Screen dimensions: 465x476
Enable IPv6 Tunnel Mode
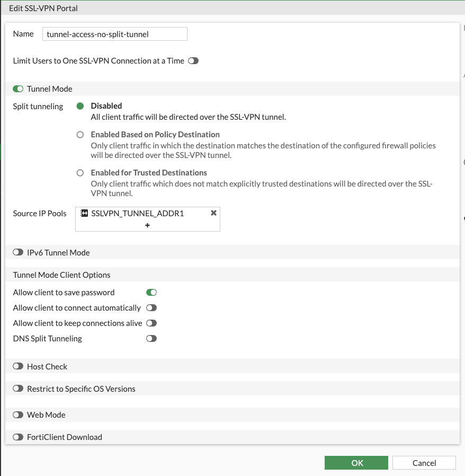[x=18, y=253]
